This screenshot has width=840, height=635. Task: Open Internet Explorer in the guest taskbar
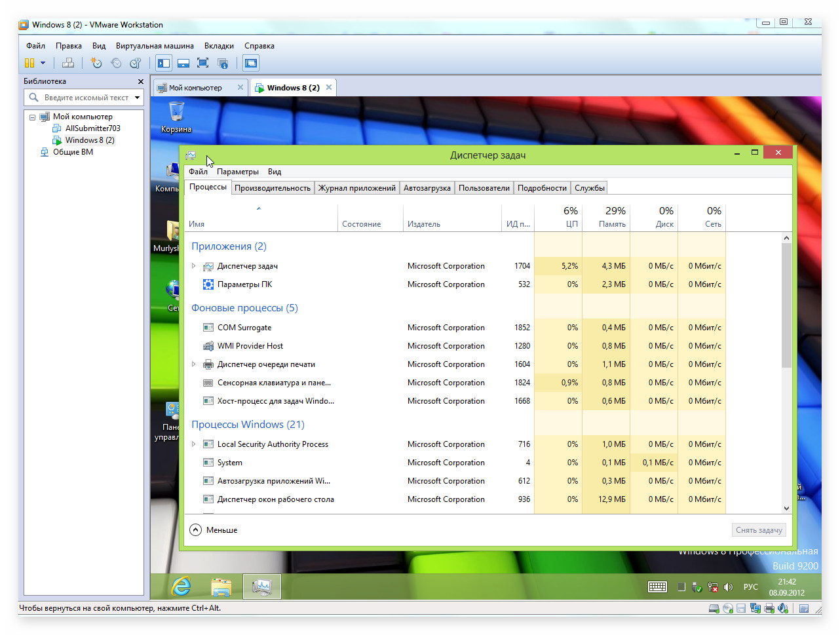click(x=181, y=587)
